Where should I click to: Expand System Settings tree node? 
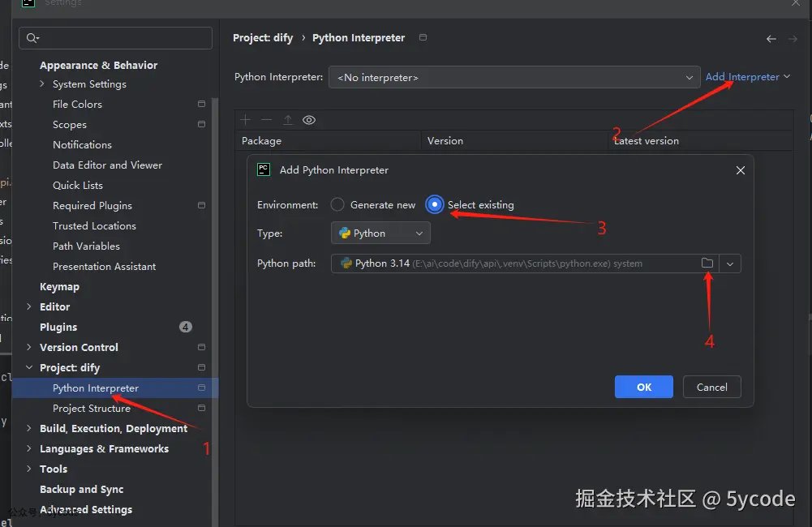coord(42,84)
